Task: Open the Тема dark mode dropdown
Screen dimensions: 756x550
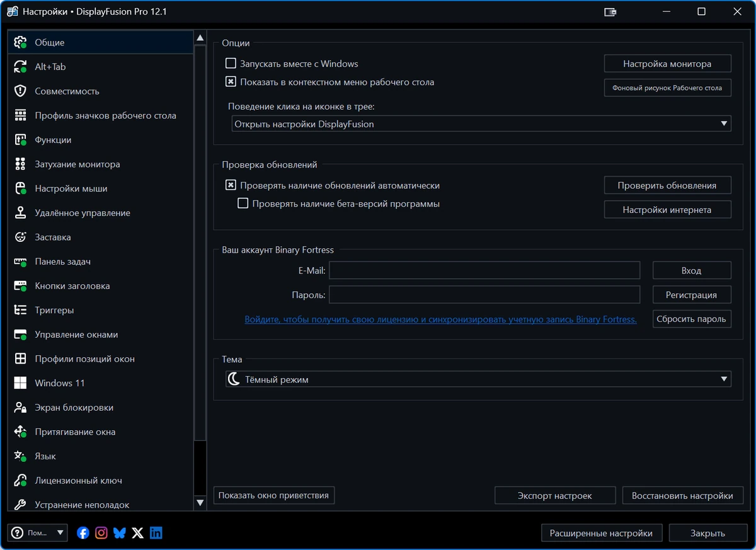Action: [478, 379]
